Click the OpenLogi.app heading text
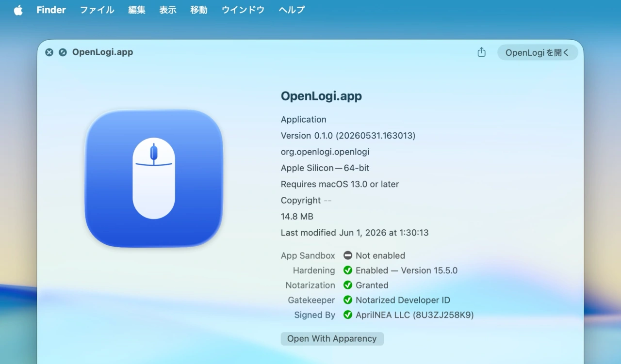Screen dimensions: 621x364 (x=321, y=96)
